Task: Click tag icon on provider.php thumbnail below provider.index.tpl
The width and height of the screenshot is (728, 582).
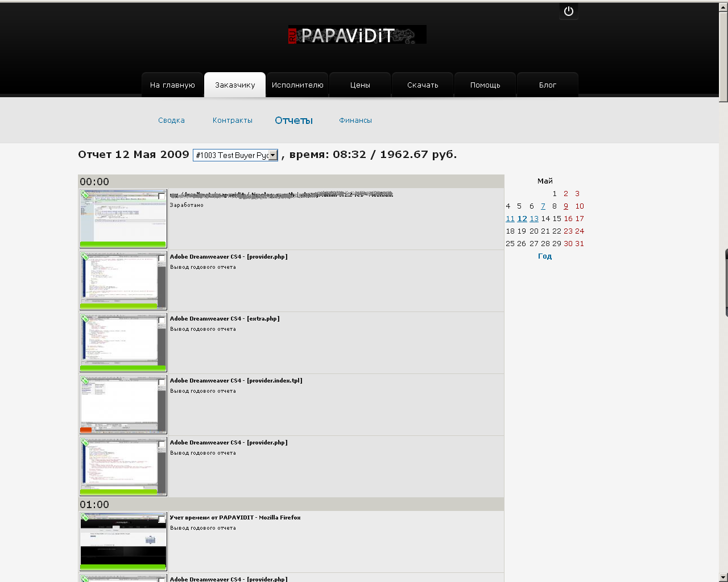Action: click(85, 442)
